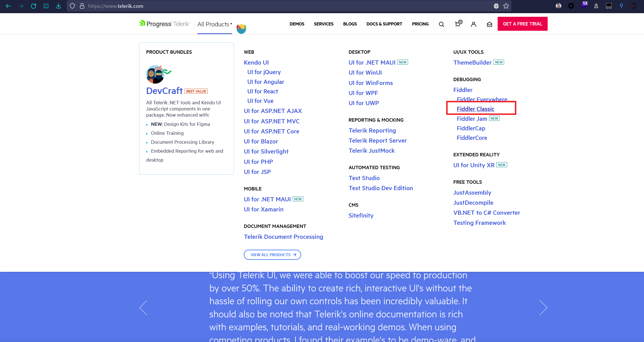Click the envelope contact icon
Screen dimensions: 644x342
(490, 24)
